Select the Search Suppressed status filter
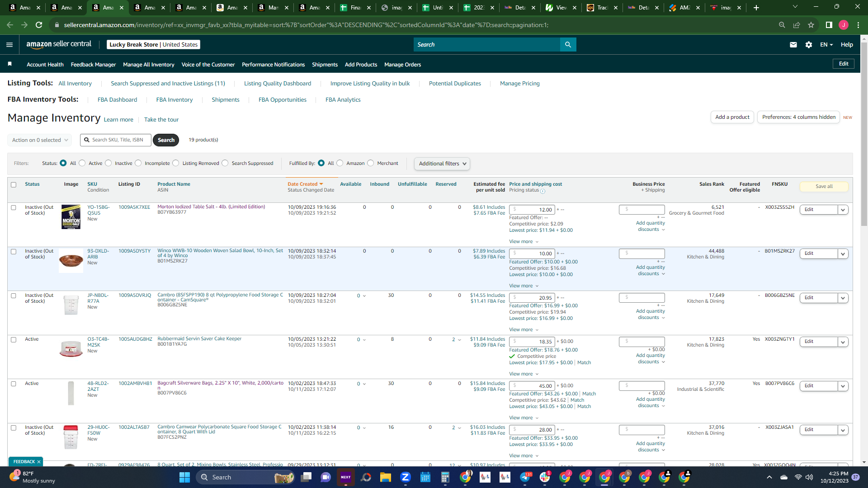 225,163
